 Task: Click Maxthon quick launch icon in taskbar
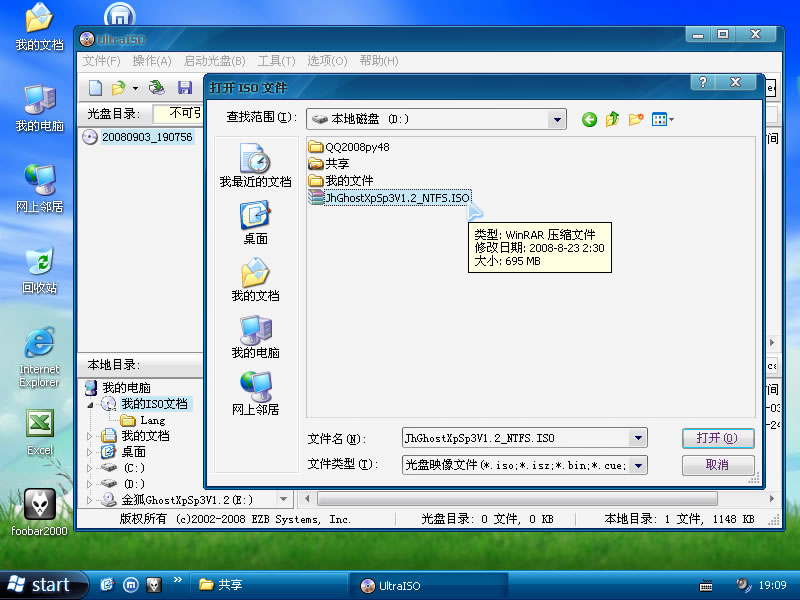[131, 585]
